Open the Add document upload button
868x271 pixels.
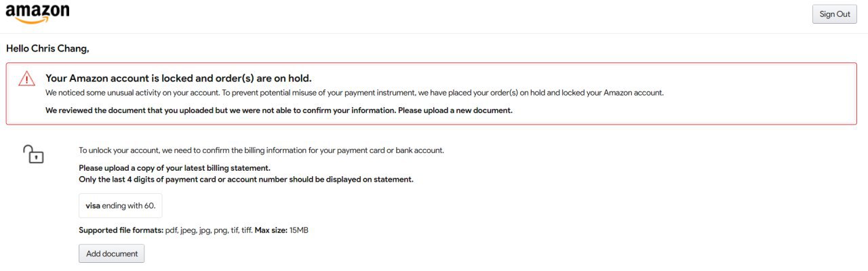tap(112, 253)
